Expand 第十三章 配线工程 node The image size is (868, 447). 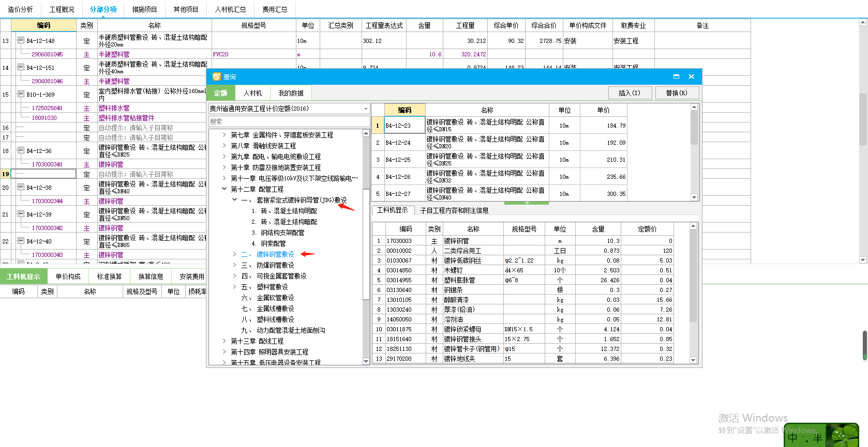click(x=224, y=341)
